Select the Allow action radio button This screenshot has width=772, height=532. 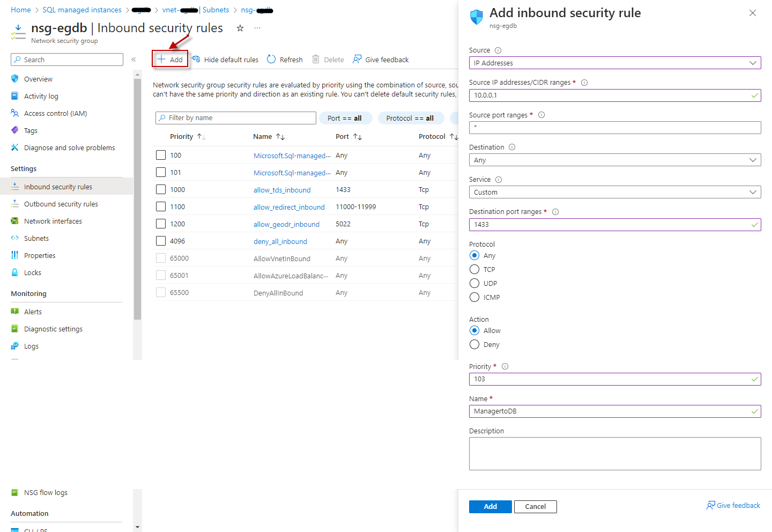tap(474, 330)
